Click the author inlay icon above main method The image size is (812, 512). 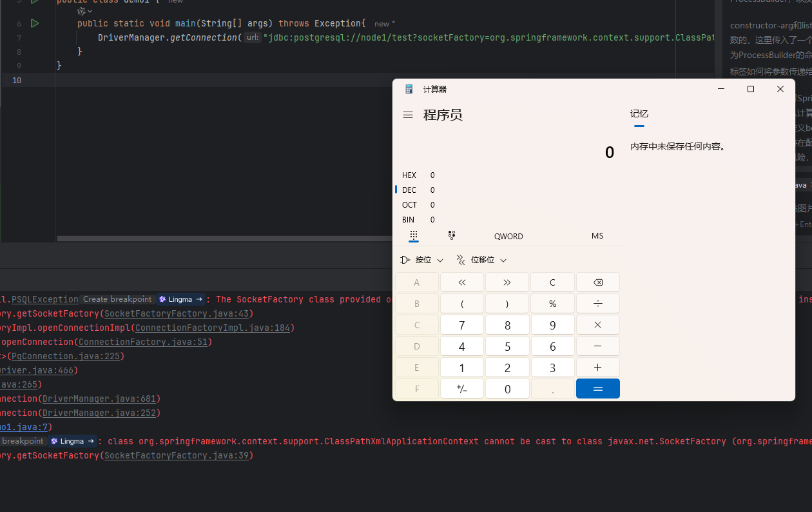(81, 11)
